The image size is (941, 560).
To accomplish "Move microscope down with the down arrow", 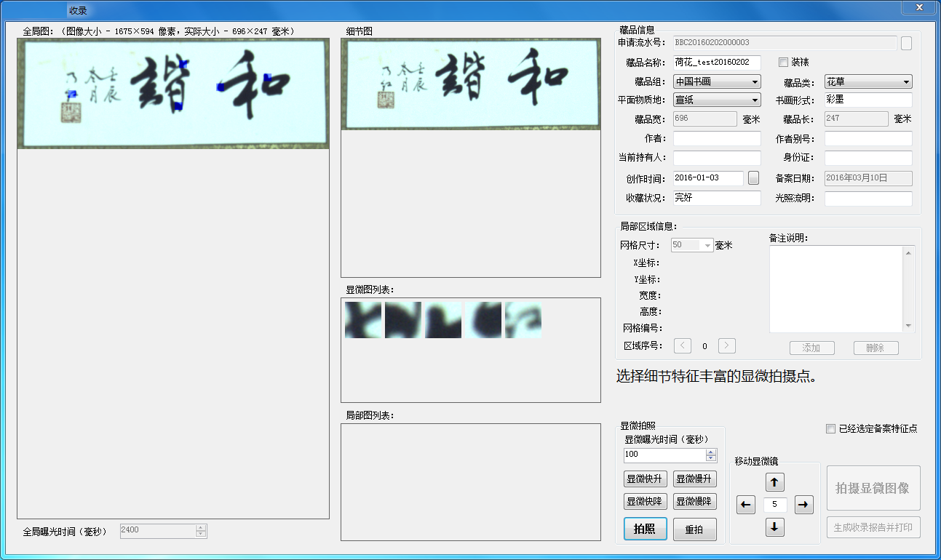I will (x=775, y=527).
